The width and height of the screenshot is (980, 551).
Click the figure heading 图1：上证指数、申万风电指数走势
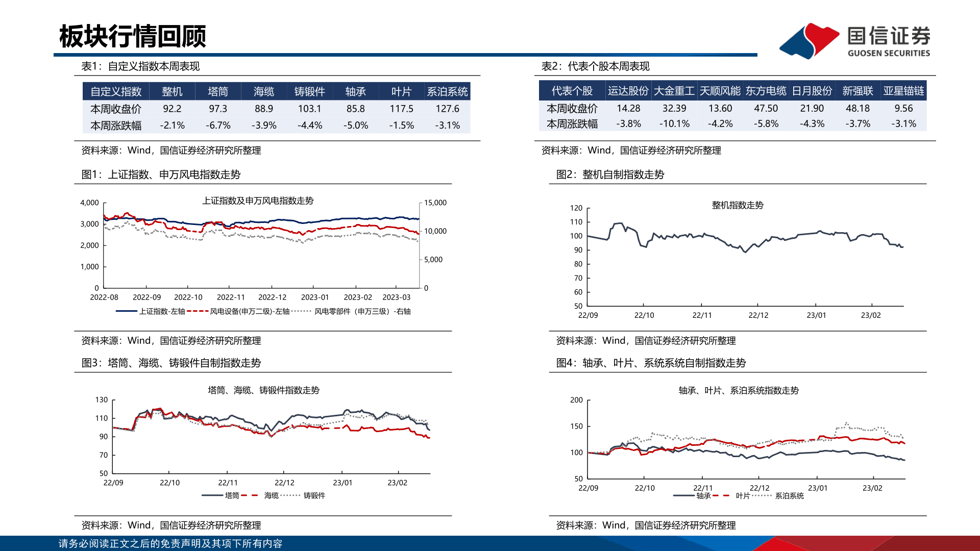click(x=161, y=174)
